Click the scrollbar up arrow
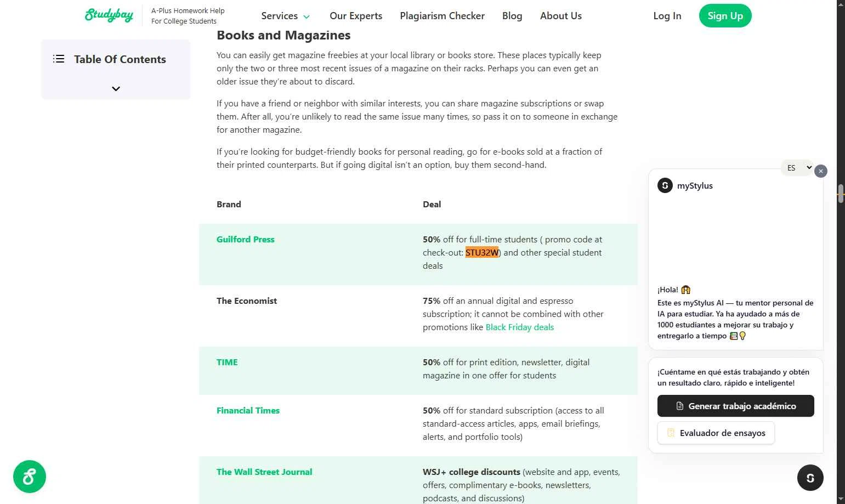845x504 pixels. 841,4
